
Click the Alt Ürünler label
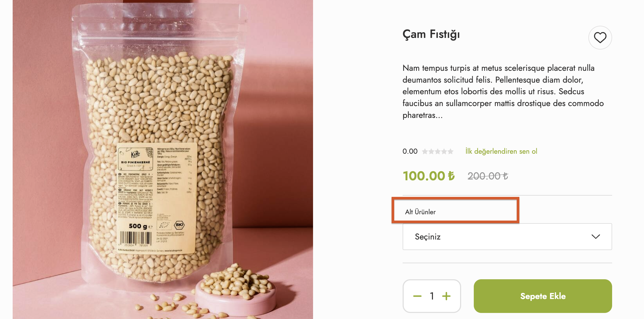click(420, 212)
